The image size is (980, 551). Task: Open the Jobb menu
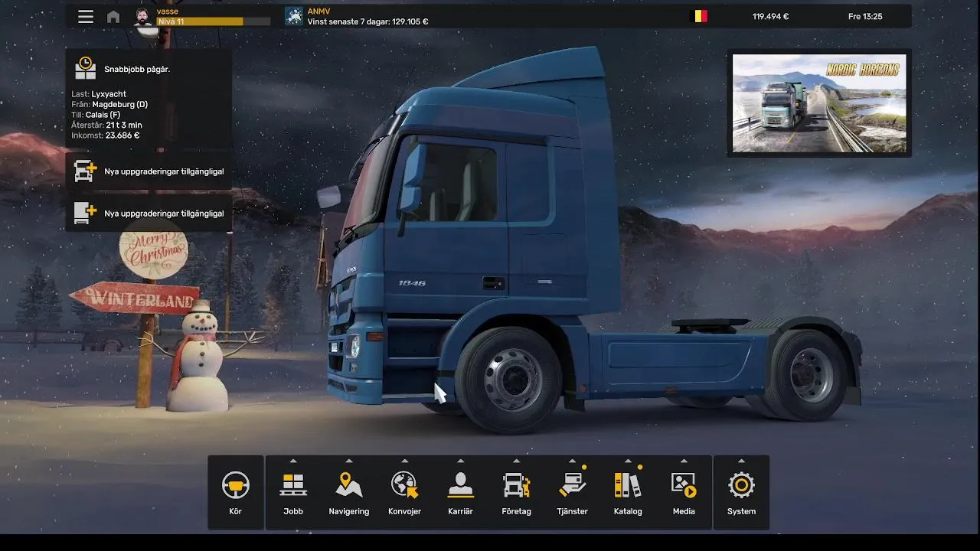pos(293,493)
